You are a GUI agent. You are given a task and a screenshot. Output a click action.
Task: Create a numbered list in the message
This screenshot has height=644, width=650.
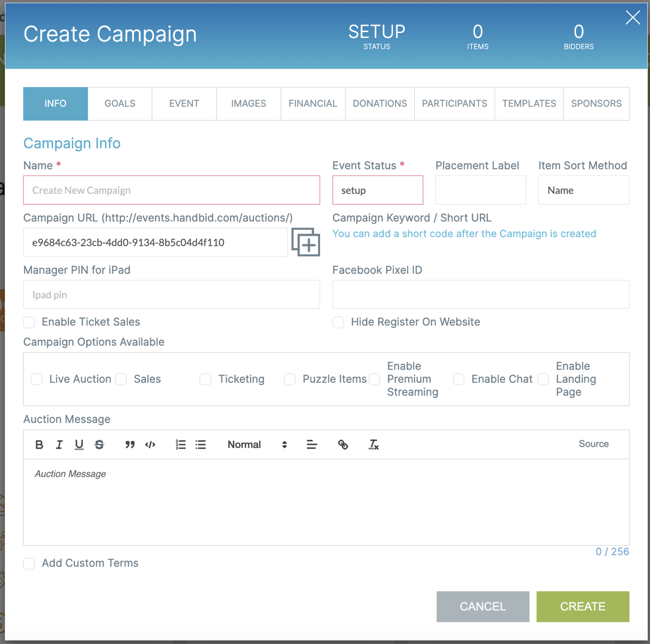[180, 444]
